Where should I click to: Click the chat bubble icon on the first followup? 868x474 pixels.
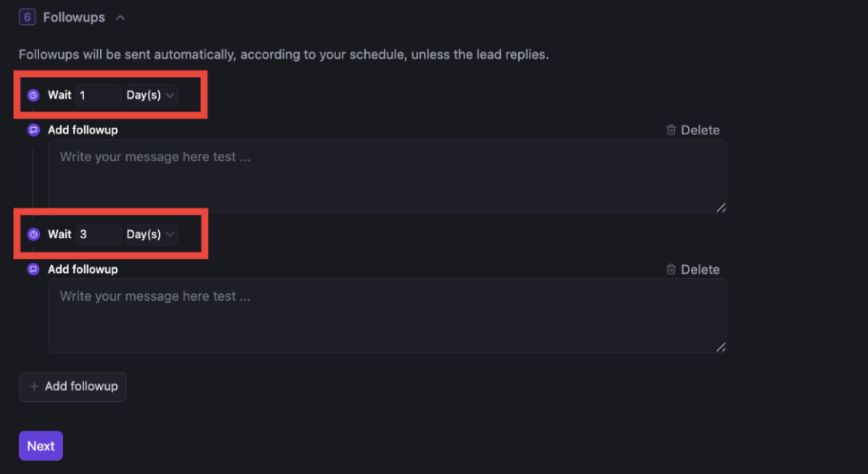(x=33, y=130)
